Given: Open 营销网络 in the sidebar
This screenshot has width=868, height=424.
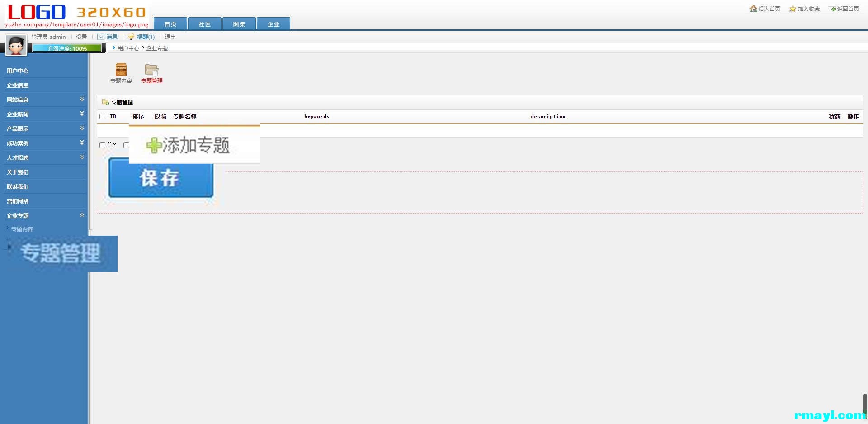Looking at the screenshot, I should (x=18, y=201).
